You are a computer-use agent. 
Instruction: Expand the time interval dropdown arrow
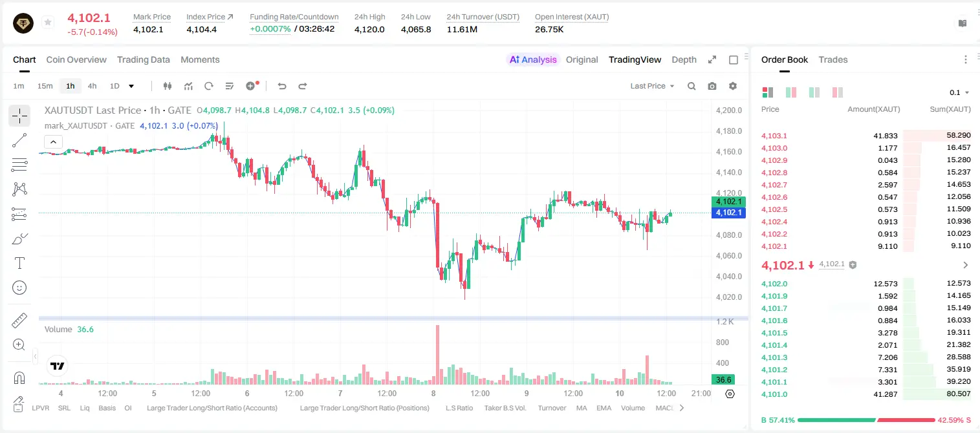131,86
